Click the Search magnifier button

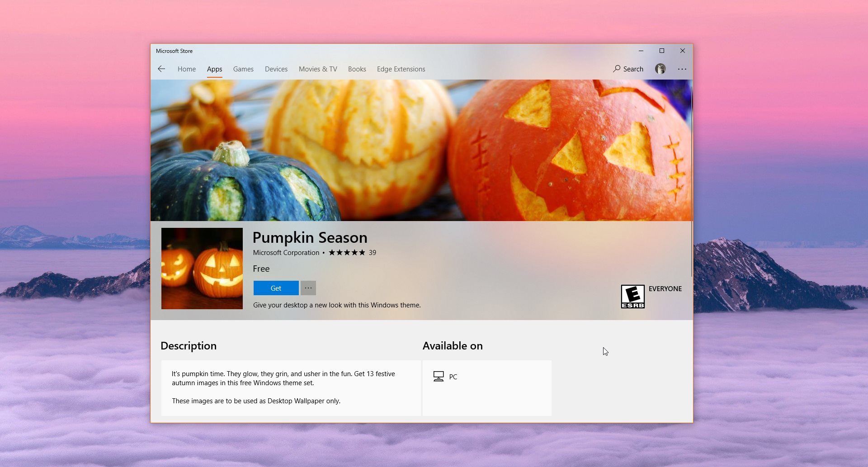coord(628,69)
